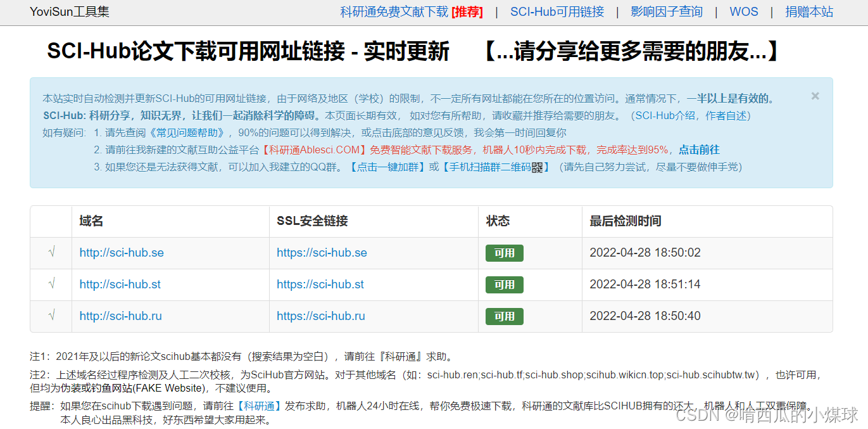Select timestamp 2022-04-28 18:50:02
The height and width of the screenshot is (429, 868).
[645, 253]
